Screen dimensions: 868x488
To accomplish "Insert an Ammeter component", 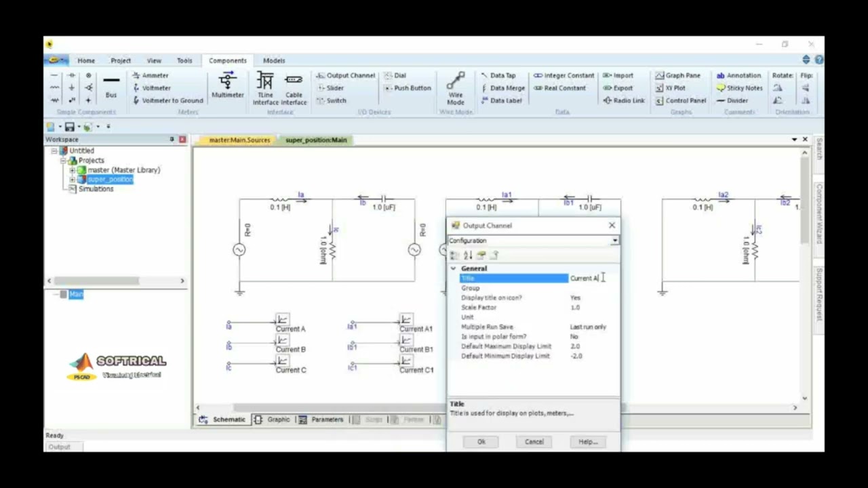I will (151, 75).
